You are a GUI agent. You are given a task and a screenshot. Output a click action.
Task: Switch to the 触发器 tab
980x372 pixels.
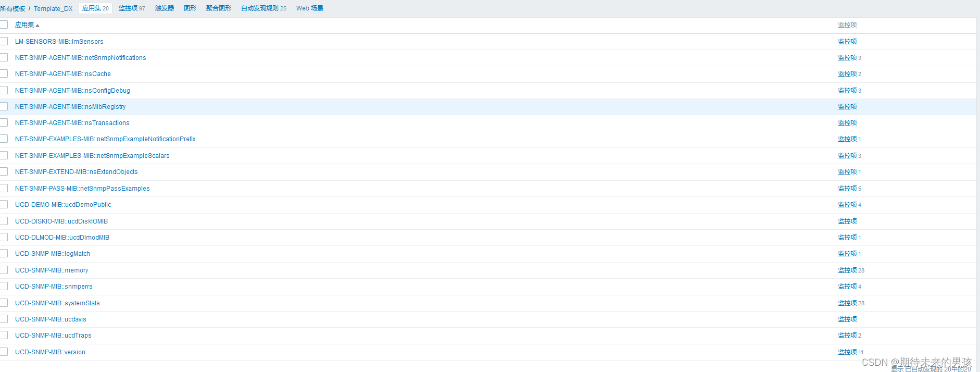[x=165, y=8]
